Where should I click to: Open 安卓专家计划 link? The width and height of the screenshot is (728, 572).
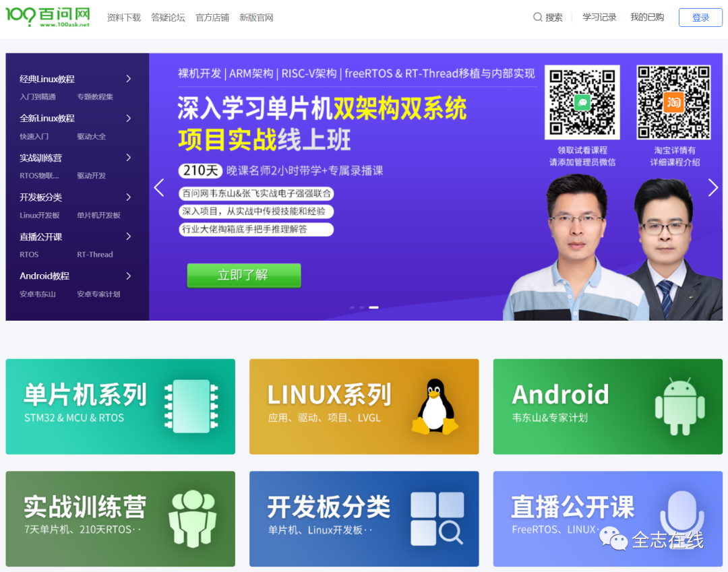point(99,294)
